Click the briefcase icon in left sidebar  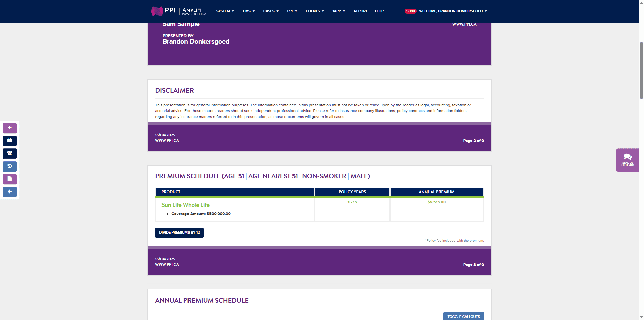pos(10,141)
